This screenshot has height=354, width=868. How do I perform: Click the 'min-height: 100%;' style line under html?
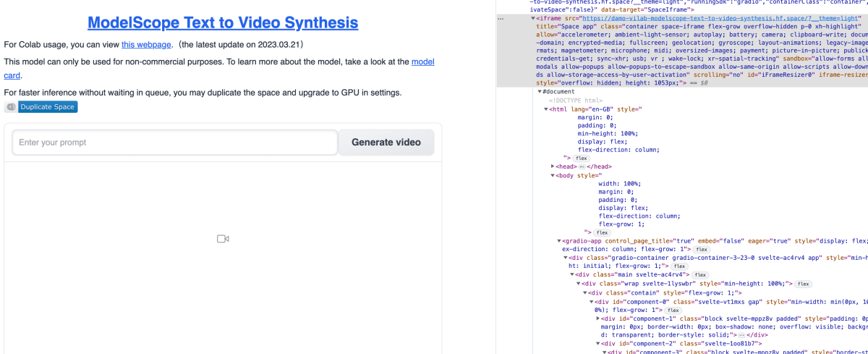607,133
